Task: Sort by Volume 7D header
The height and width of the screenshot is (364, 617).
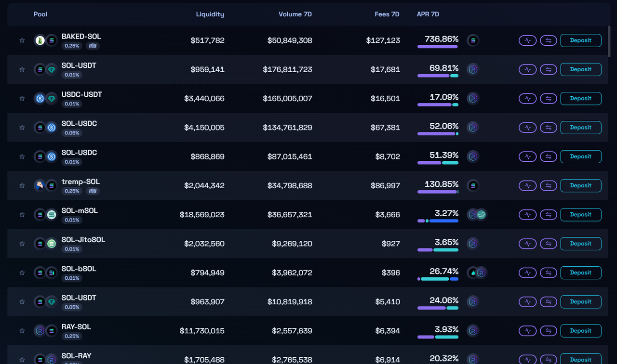Action: click(x=295, y=14)
